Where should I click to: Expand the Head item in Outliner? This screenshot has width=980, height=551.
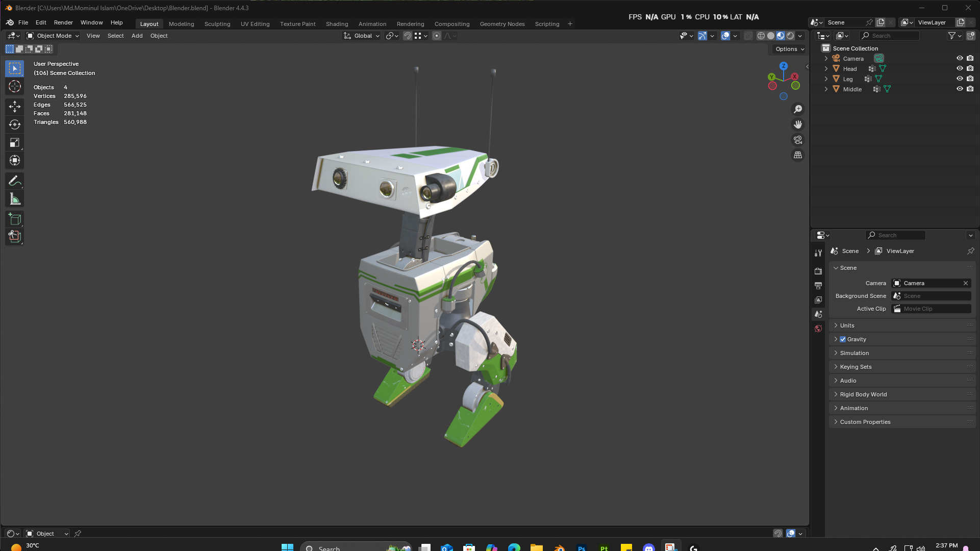point(826,69)
